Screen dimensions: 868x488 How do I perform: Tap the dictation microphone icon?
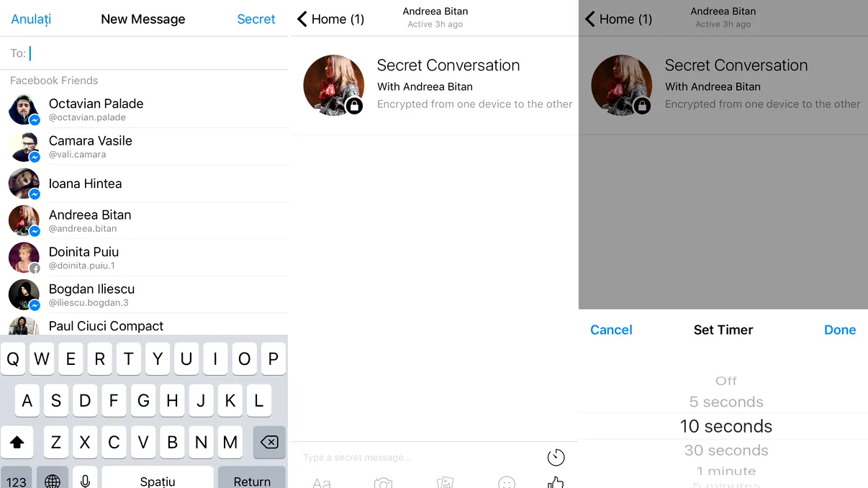[x=85, y=480]
